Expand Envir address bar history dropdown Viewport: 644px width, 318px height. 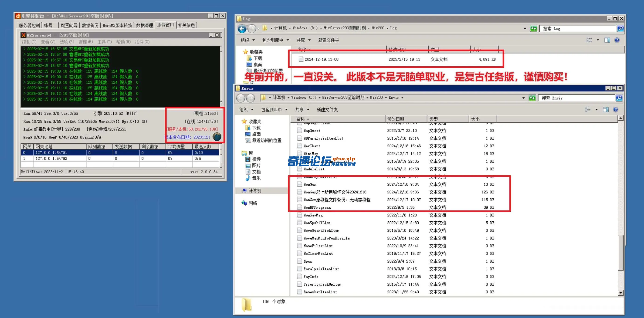pyautogui.click(x=523, y=98)
